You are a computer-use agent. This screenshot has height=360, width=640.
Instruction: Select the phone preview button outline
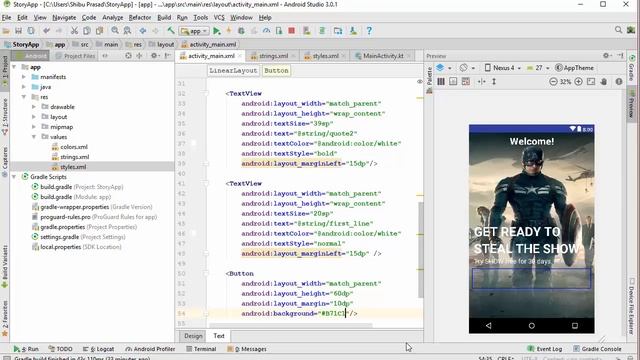531,279
